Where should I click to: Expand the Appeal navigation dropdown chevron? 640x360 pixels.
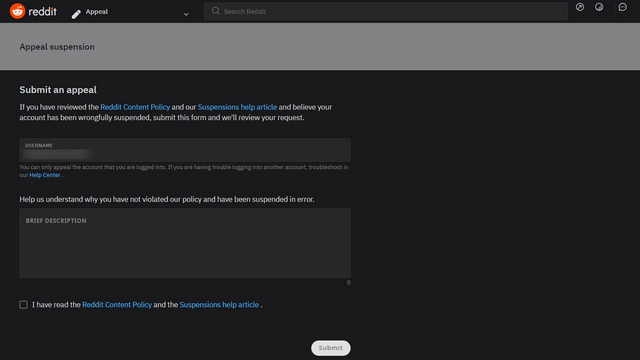pyautogui.click(x=186, y=14)
